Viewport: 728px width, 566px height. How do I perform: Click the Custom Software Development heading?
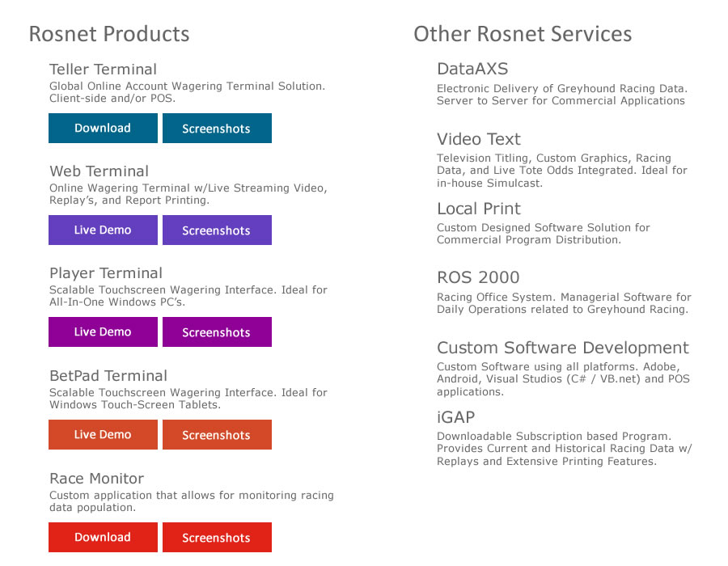pyautogui.click(x=563, y=348)
